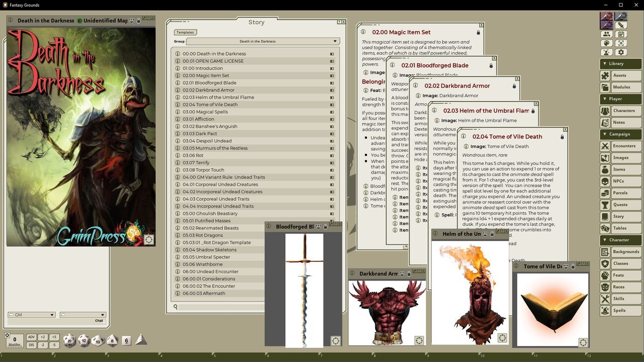Screen dimensions: 644x362
Task: Open the party sheet people icon
Action: pyautogui.click(x=607, y=34)
